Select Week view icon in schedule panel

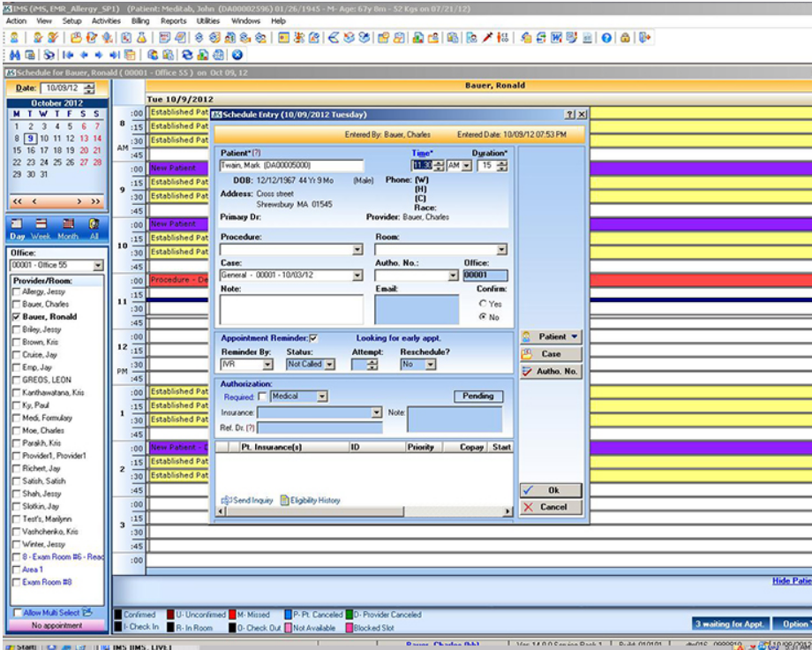41,229
